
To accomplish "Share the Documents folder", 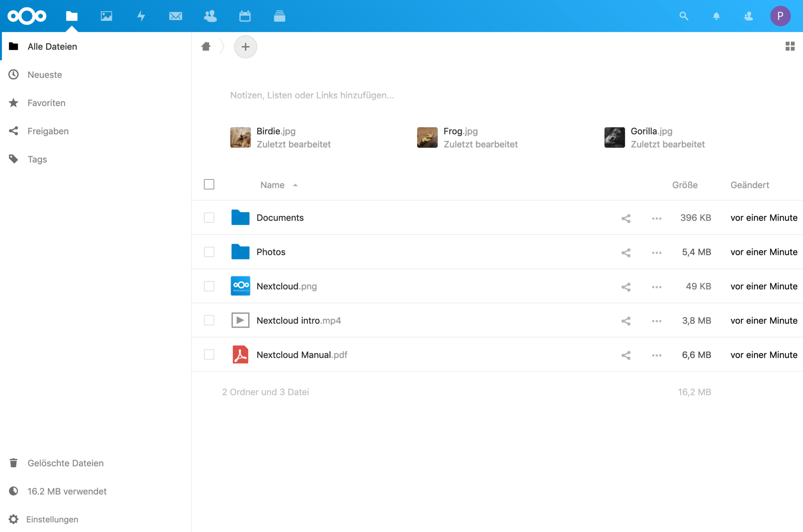I will click(626, 218).
